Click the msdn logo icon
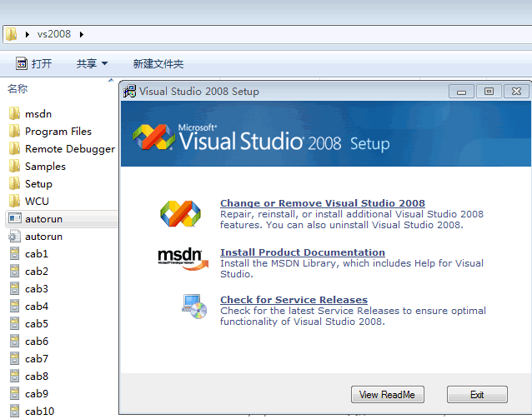Viewport: 532px width, 419px height. click(x=183, y=259)
